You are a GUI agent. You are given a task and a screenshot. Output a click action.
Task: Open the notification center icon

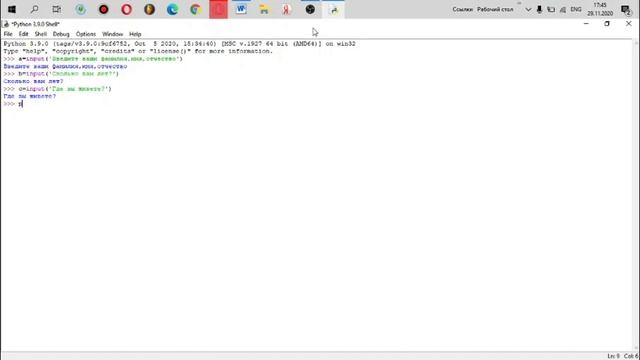click(625, 9)
